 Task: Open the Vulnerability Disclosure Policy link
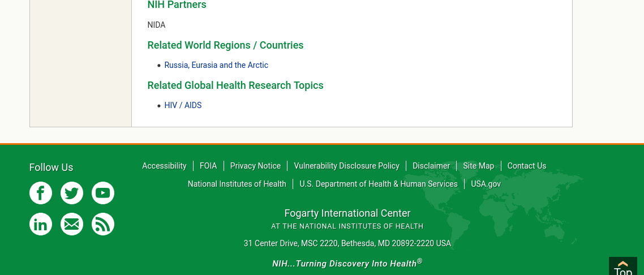[x=347, y=166]
